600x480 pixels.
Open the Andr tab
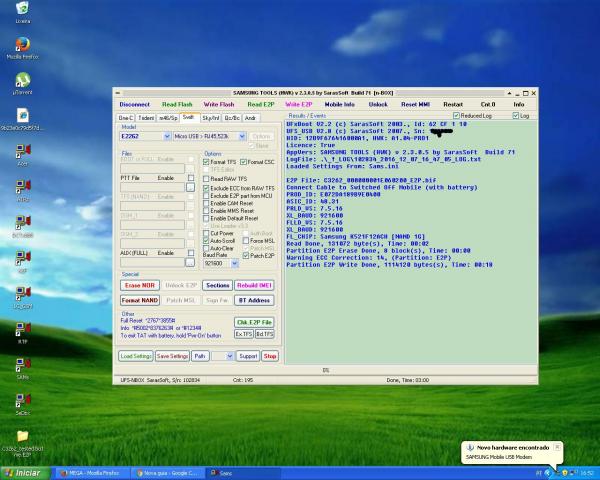251,118
